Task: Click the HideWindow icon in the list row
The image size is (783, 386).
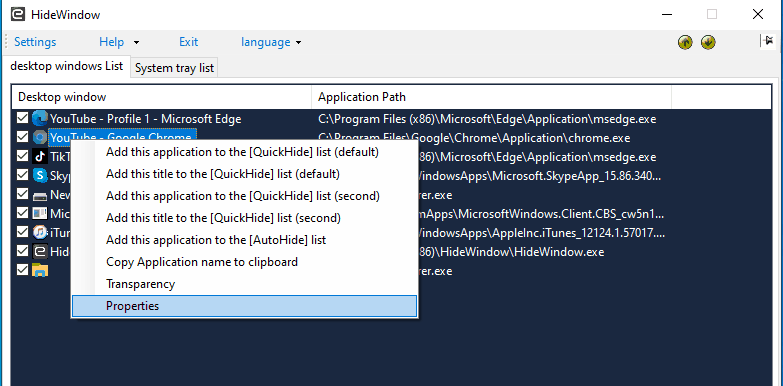Action: tap(39, 251)
